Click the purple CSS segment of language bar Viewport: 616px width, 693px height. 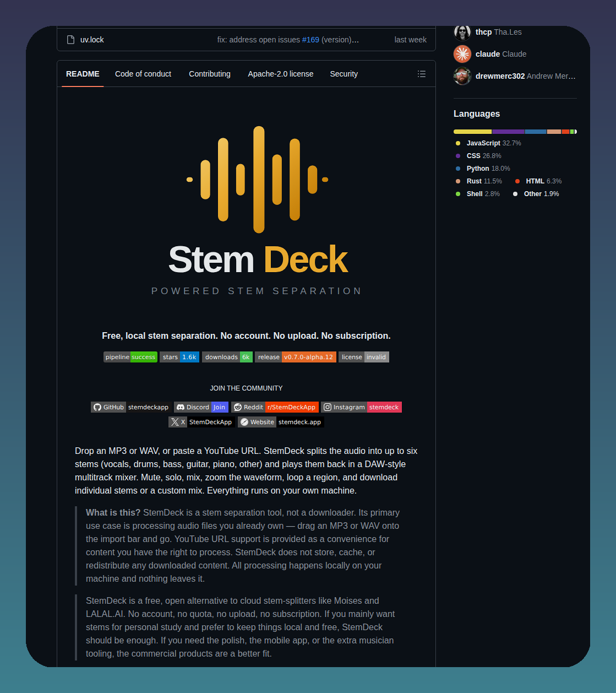click(x=508, y=132)
